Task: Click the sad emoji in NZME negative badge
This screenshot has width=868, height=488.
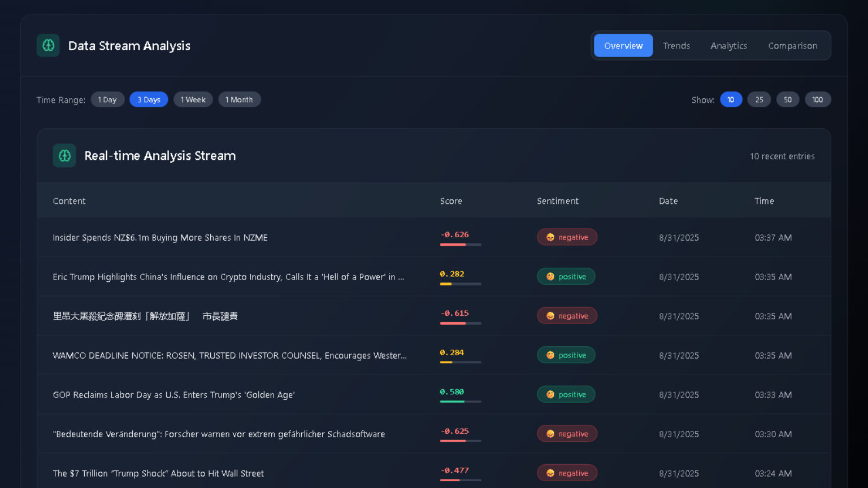Action: click(550, 237)
